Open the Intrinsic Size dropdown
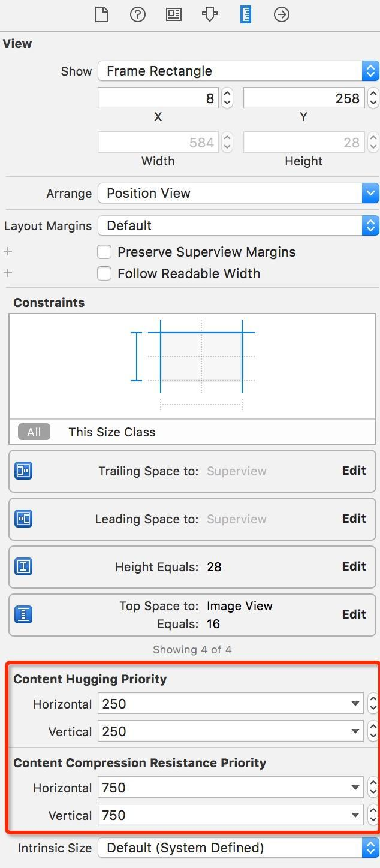Image resolution: width=380 pixels, height=868 pixels. (238, 848)
